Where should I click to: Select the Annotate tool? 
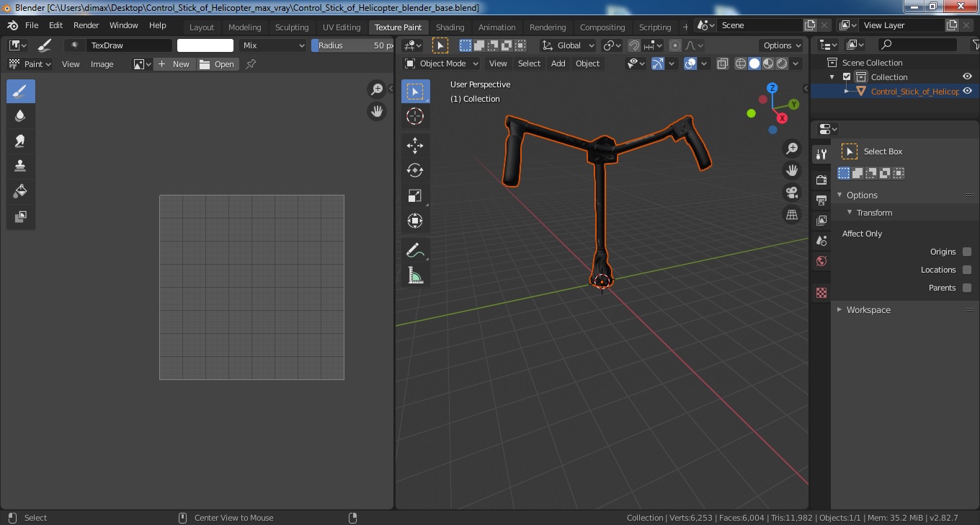(x=415, y=250)
